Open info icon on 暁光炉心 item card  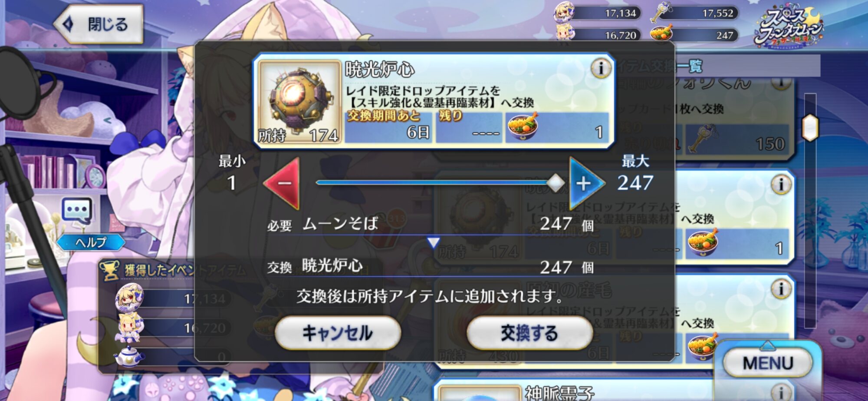[601, 68]
